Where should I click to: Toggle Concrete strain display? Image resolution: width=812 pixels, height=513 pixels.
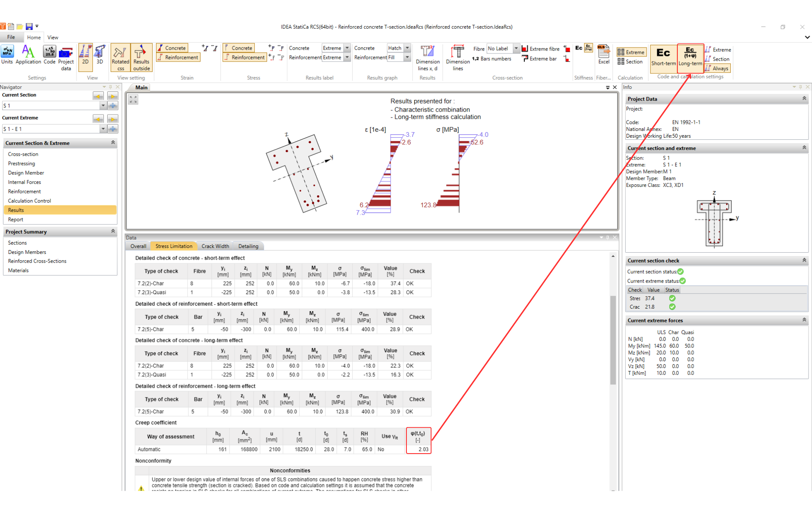(x=172, y=48)
